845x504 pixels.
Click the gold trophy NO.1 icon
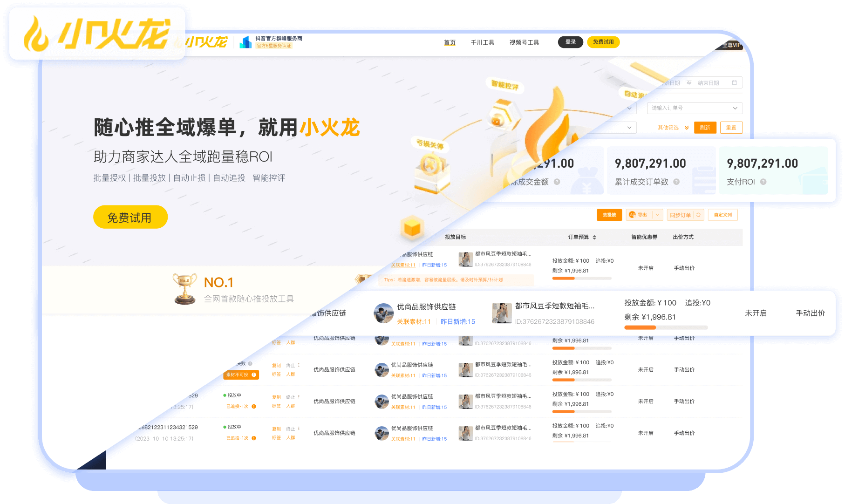click(185, 289)
